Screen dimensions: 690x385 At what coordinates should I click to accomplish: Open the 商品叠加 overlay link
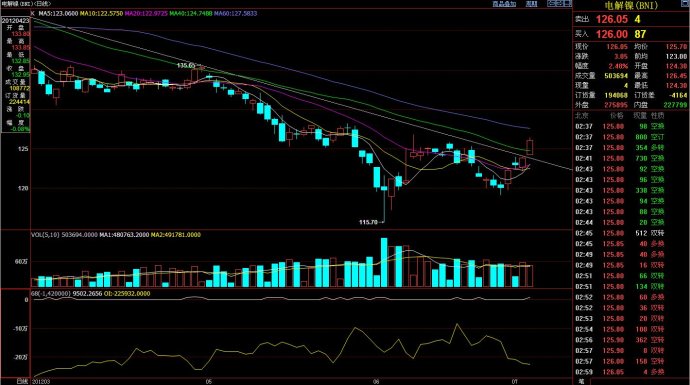point(504,4)
